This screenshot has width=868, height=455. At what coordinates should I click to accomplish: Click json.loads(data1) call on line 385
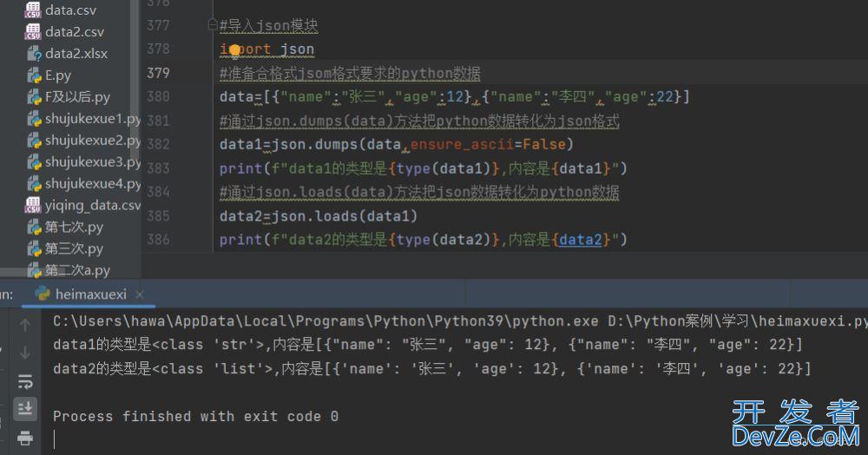pos(344,216)
